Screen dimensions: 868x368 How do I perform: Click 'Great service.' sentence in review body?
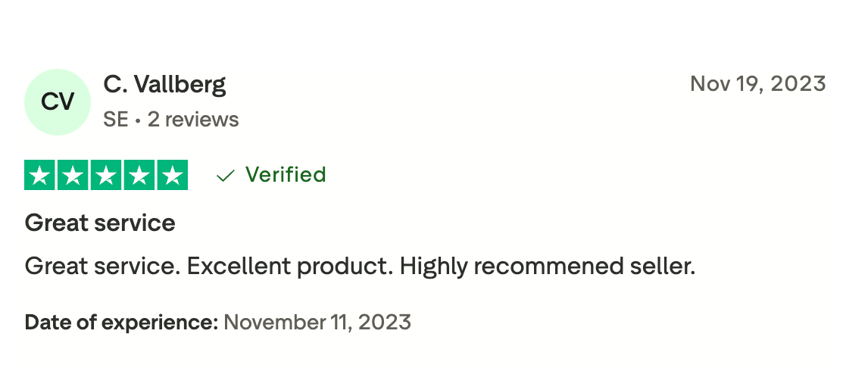click(101, 267)
